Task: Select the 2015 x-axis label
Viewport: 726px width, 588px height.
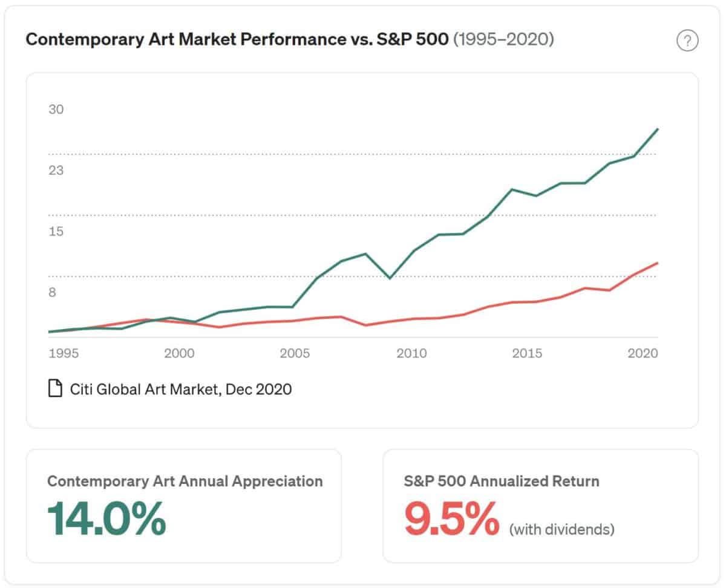Action: 527,353
